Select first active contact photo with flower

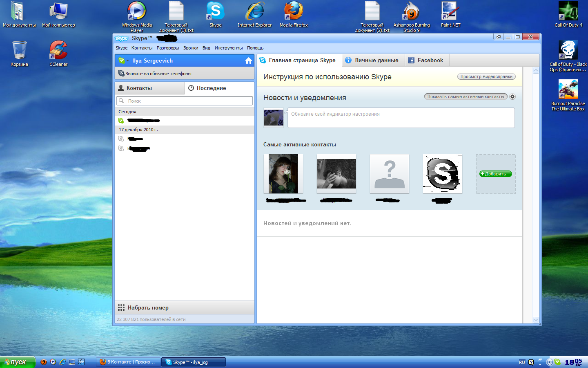pyautogui.click(x=283, y=174)
